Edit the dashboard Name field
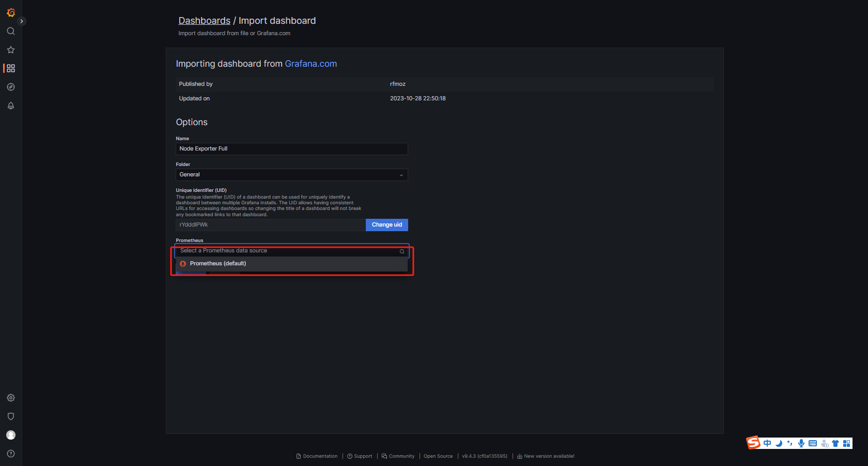This screenshot has width=868, height=466. [x=292, y=149]
